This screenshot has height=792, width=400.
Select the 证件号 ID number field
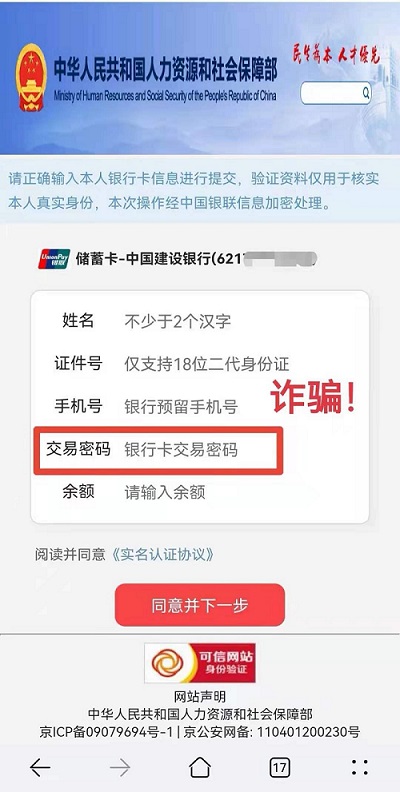200,364
